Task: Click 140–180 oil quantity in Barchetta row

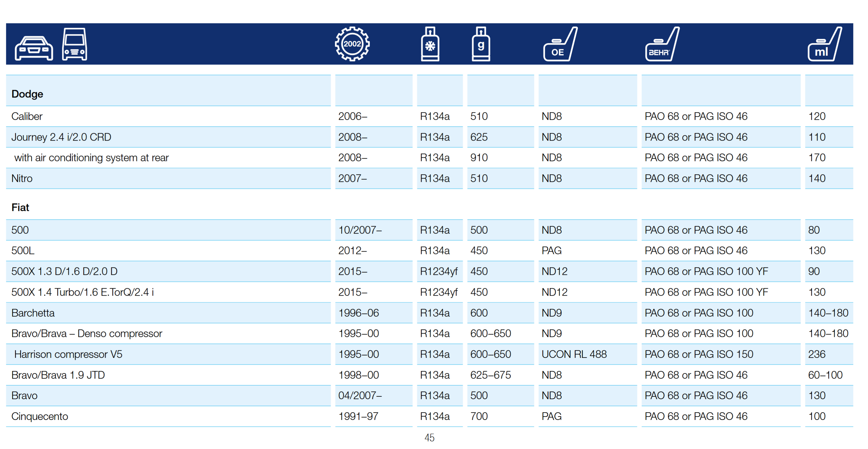Action: [x=828, y=312]
